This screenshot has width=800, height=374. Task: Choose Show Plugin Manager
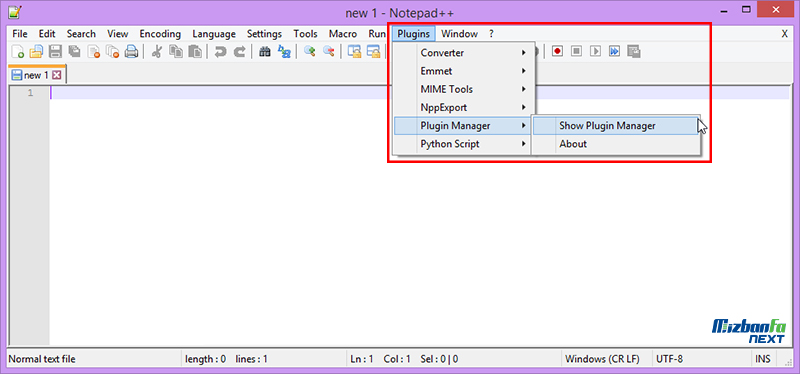coord(615,126)
